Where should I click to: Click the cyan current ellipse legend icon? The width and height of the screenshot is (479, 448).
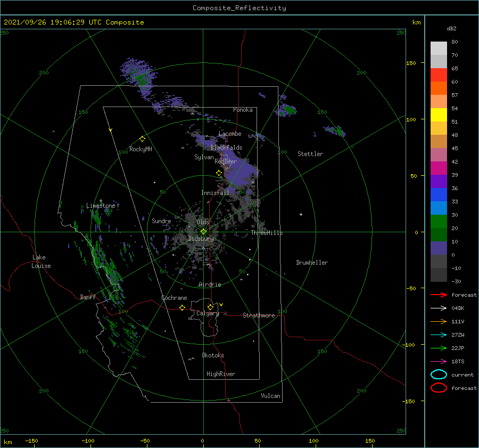point(439,374)
